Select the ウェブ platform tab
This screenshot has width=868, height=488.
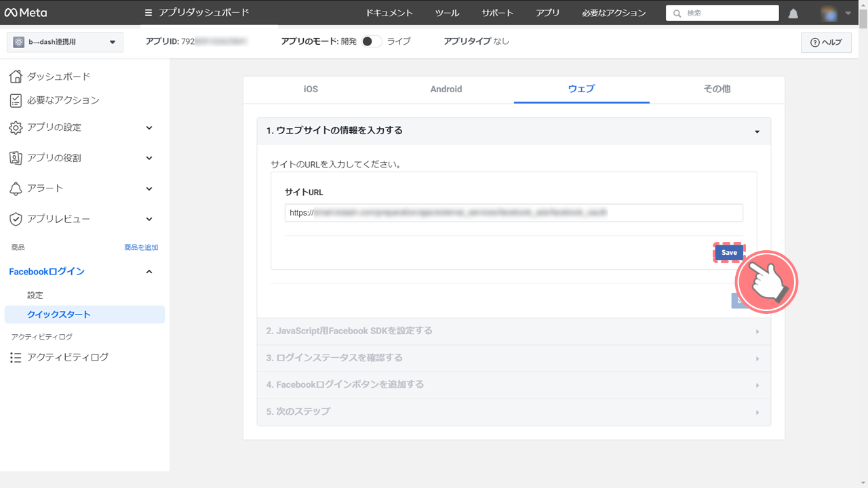pyautogui.click(x=582, y=89)
